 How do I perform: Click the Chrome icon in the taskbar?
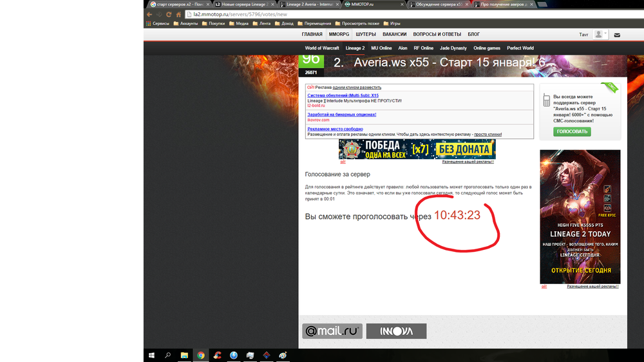point(201,355)
